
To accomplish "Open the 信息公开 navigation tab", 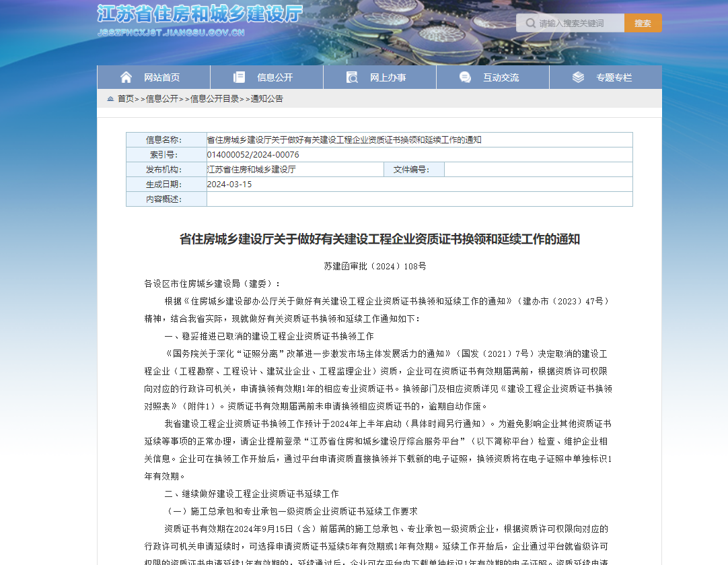I will (267, 77).
